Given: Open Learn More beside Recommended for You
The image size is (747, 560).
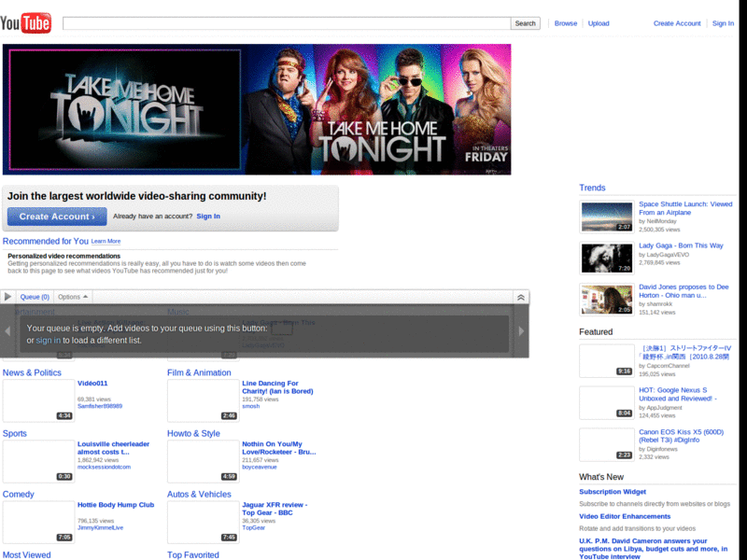Looking at the screenshot, I should point(106,242).
